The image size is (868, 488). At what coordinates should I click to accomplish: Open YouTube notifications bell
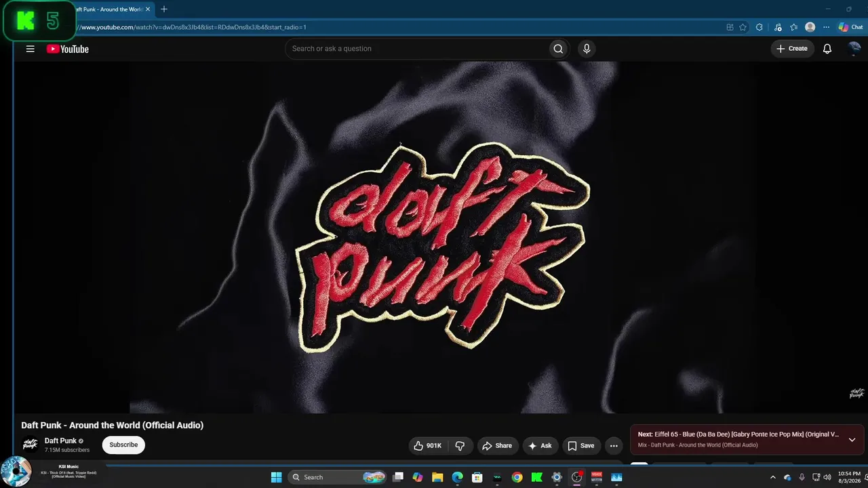click(827, 49)
